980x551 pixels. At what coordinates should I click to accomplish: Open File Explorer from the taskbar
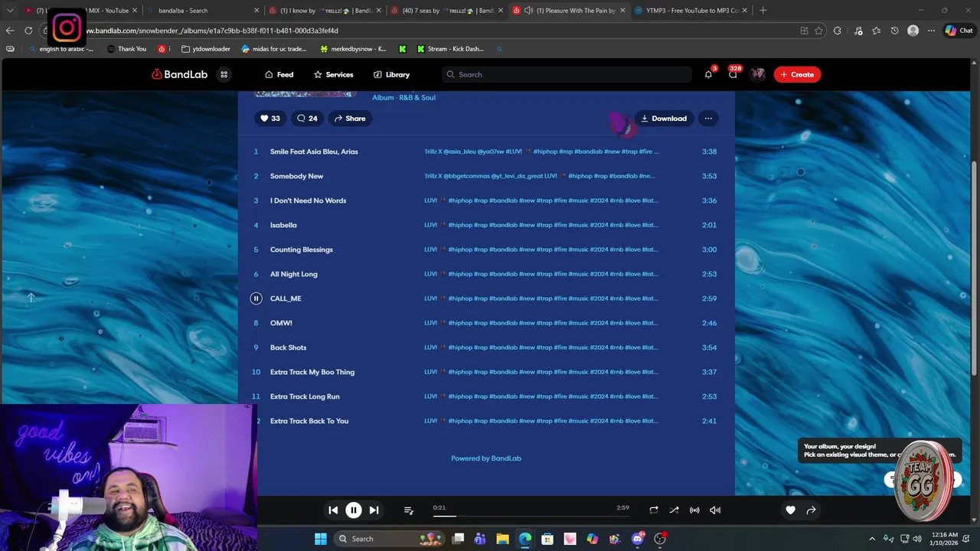coord(502,539)
